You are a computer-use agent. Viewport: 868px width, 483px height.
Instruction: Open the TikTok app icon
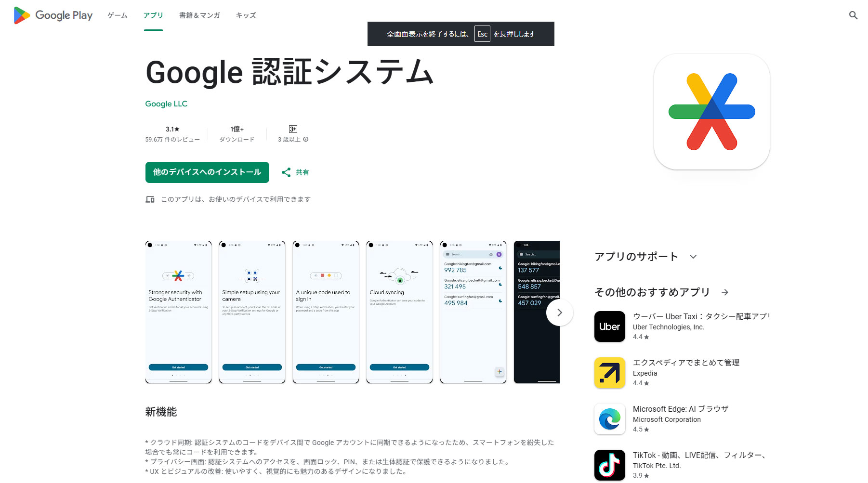pos(609,465)
